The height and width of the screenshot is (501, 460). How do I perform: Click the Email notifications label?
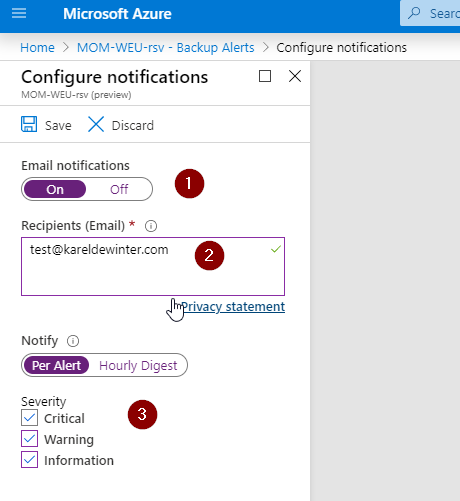[x=75, y=166]
